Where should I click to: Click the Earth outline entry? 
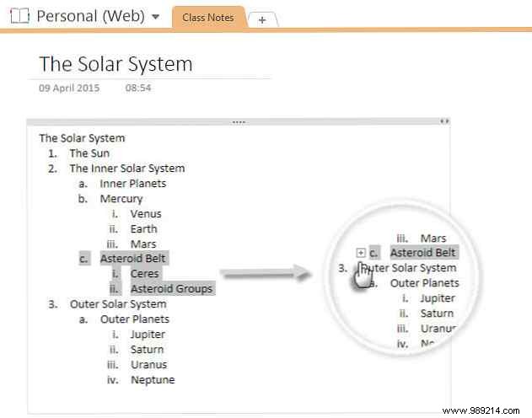point(143,229)
